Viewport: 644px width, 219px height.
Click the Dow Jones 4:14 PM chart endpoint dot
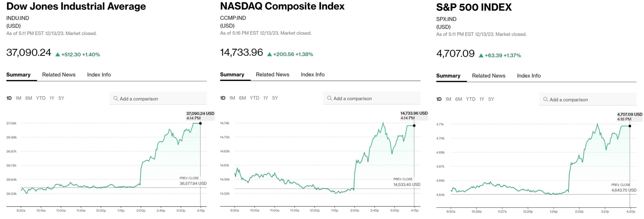coord(200,123)
